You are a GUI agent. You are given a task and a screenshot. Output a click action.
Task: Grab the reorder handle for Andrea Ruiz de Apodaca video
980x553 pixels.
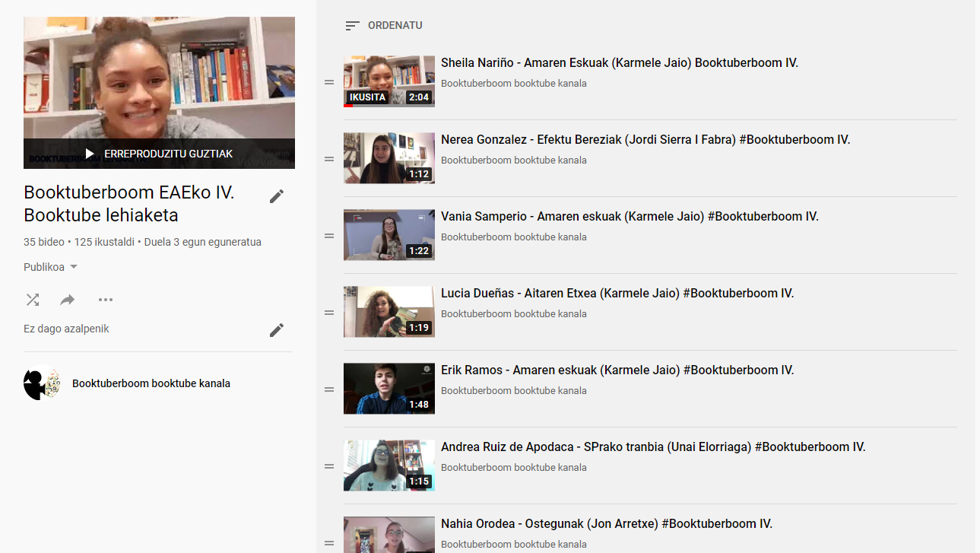[x=329, y=466]
